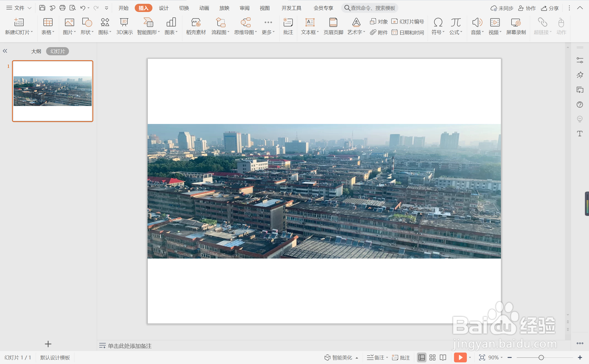Image resolution: width=589 pixels, height=364 pixels.
Task: Insert a Flowchart (流程图)
Action: (x=220, y=26)
